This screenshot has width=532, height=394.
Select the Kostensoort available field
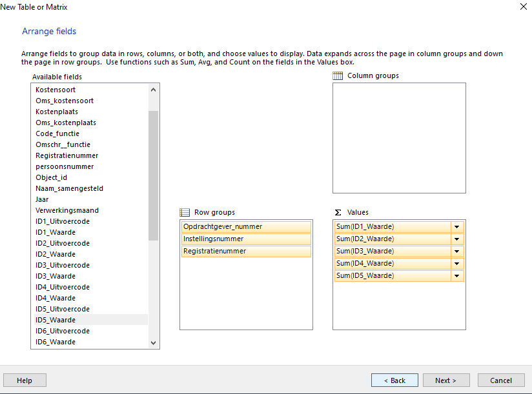pyautogui.click(x=57, y=90)
